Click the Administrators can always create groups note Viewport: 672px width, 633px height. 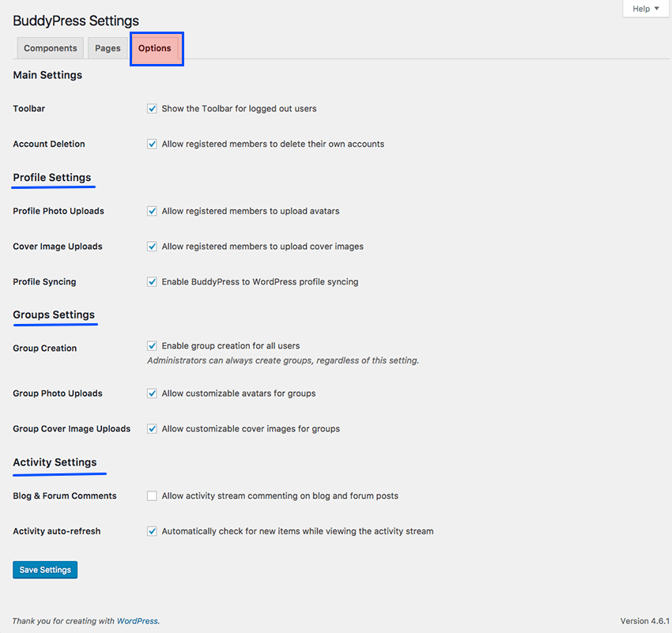tap(283, 360)
